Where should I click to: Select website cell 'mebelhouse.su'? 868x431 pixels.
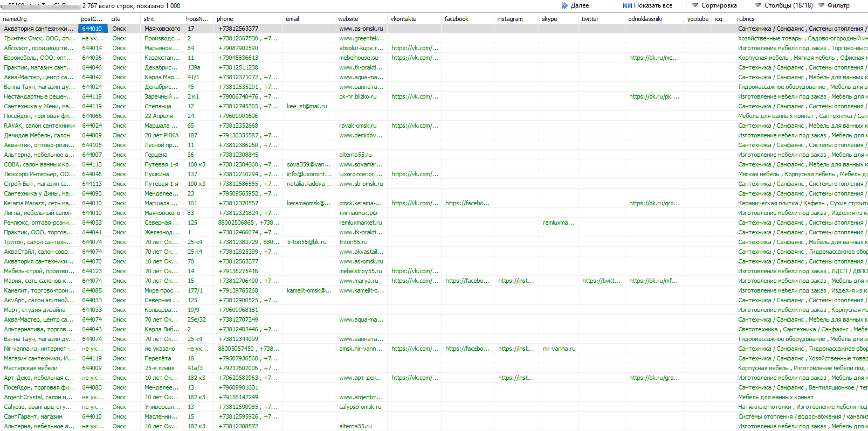pos(361,58)
